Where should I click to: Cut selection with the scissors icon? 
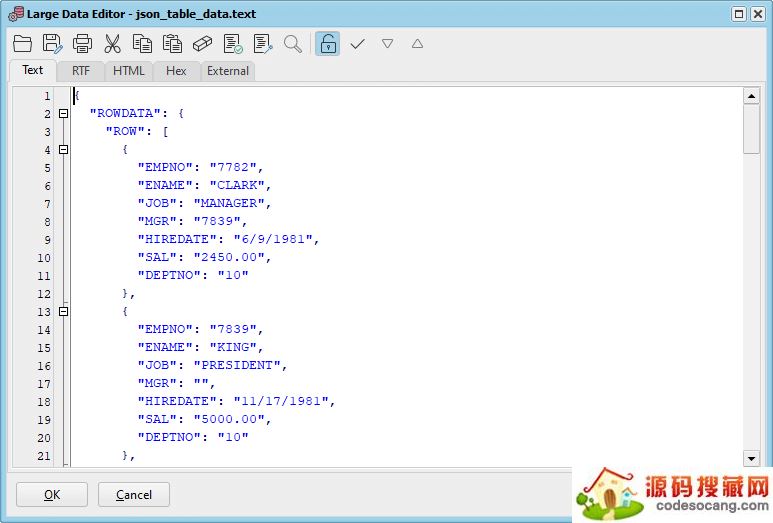coord(112,44)
